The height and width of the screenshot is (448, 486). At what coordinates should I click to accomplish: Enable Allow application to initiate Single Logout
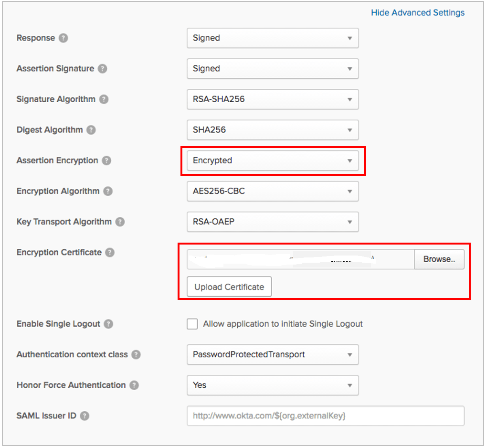coord(192,324)
